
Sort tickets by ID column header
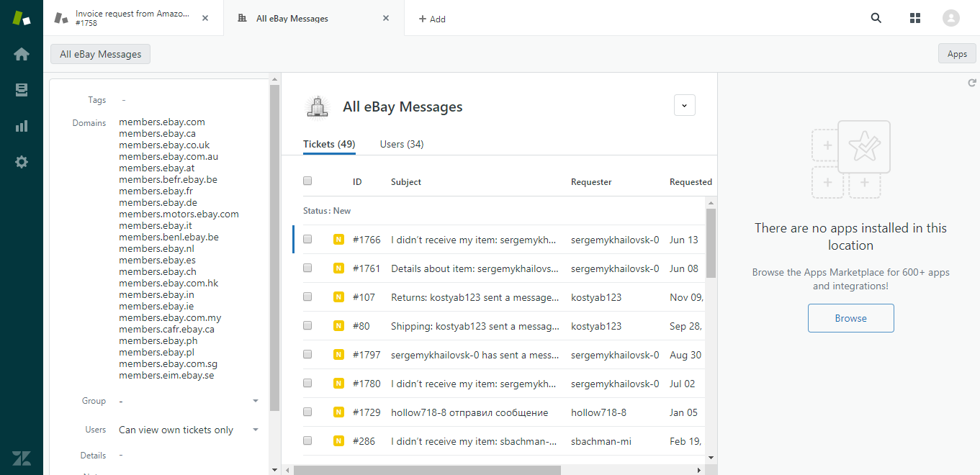357,182
